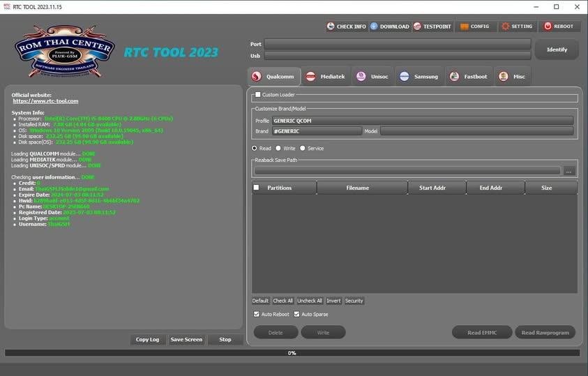Viewport: 588px width, 376px height.
Task: Click the "System Info:" log heading
Action: [x=28, y=112]
